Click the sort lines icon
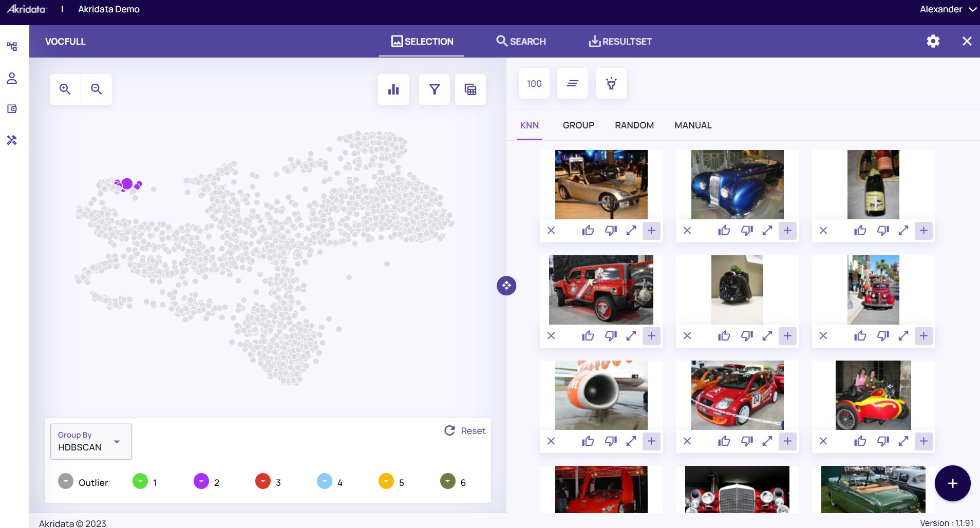 [x=573, y=83]
